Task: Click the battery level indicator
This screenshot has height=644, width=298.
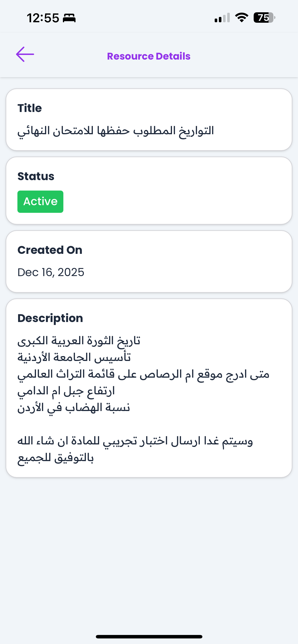Action: coord(264,18)
